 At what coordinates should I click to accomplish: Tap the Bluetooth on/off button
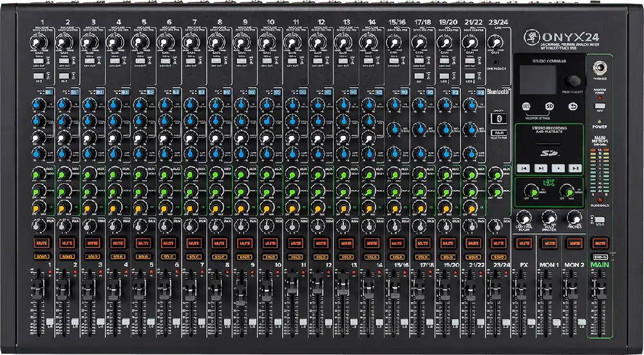[498, 119]
